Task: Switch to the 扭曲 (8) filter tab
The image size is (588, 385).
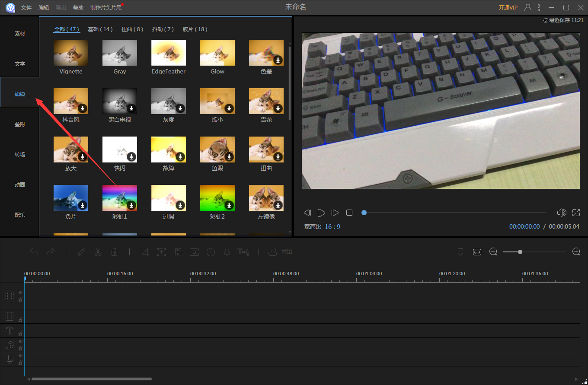Action: click(132, 29)
